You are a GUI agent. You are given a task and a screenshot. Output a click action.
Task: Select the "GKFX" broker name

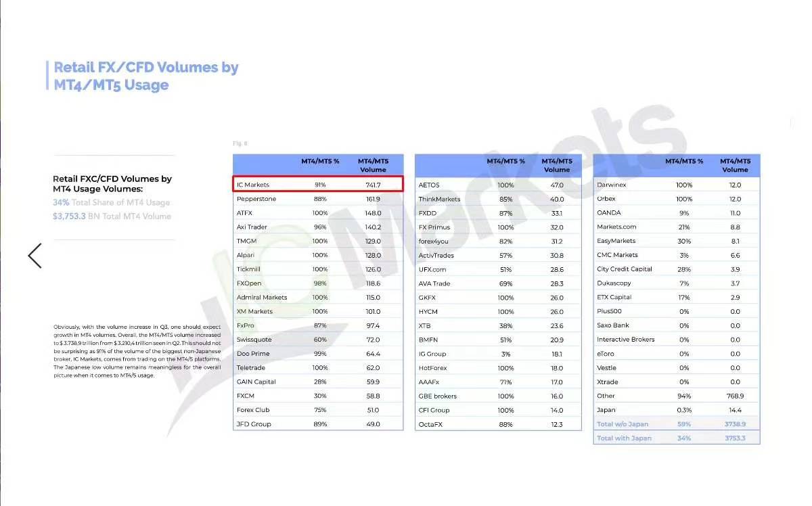tap(427, 298)
